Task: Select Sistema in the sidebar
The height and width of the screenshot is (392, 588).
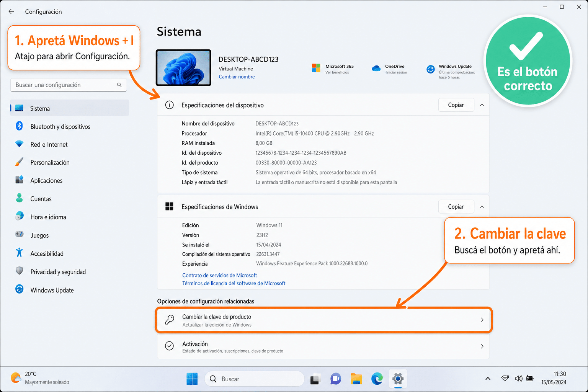Action: pos(70,108)
